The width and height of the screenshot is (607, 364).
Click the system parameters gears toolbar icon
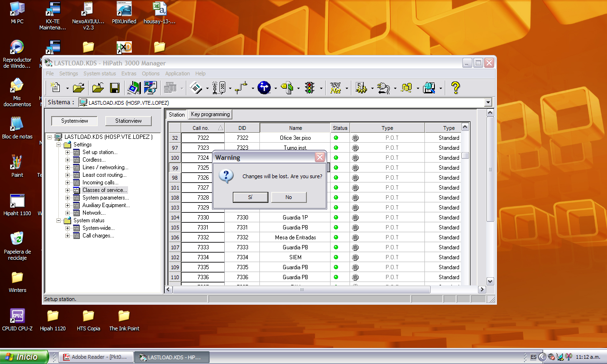pos(361,88)
